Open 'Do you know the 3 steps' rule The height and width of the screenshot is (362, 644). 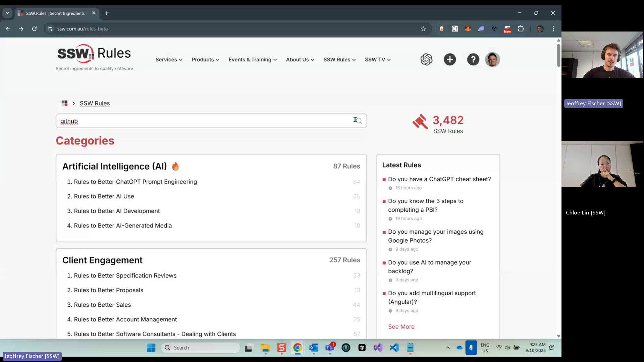(x=426, y=205)
